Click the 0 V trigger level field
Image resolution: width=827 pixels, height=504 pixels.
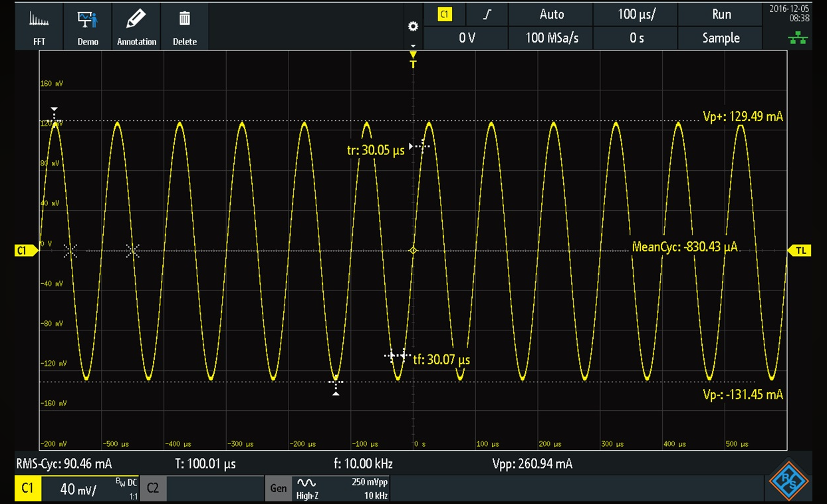pos(466,38)
